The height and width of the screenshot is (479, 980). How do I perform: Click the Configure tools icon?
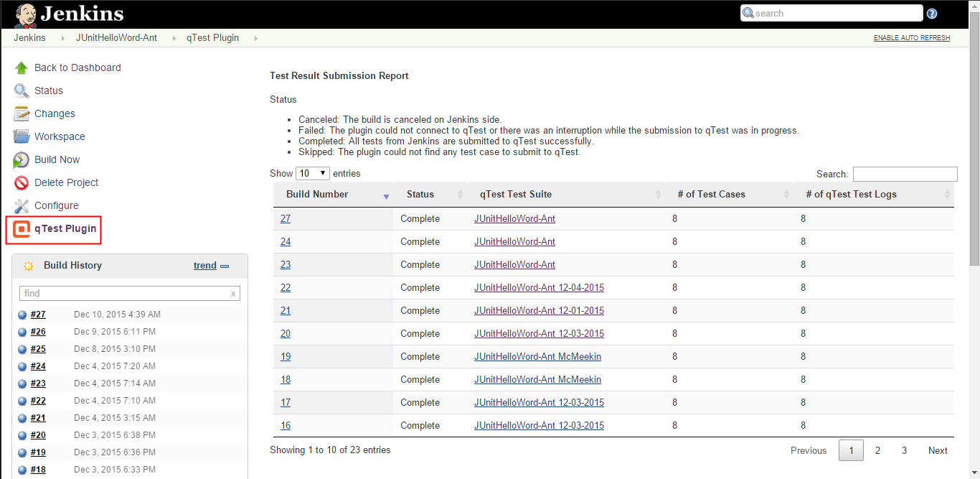(21, 205)
